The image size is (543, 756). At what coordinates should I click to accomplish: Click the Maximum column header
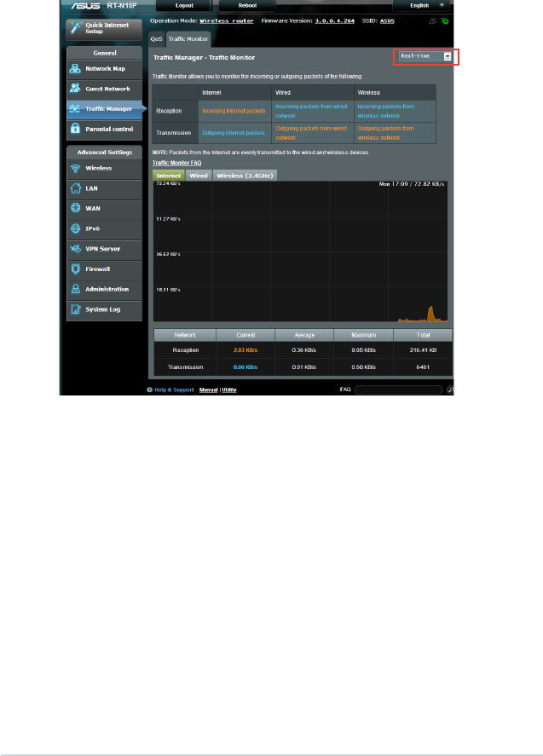tap(364, 335)
